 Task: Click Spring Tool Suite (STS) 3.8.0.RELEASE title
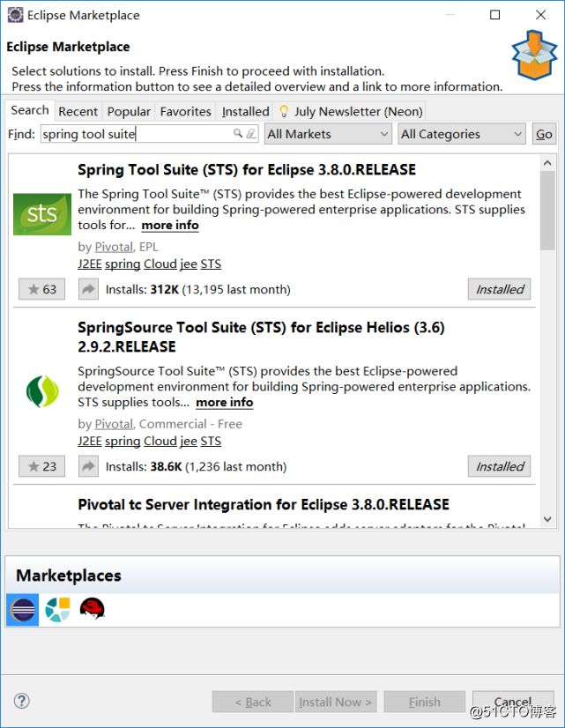[x=247, y=170]
